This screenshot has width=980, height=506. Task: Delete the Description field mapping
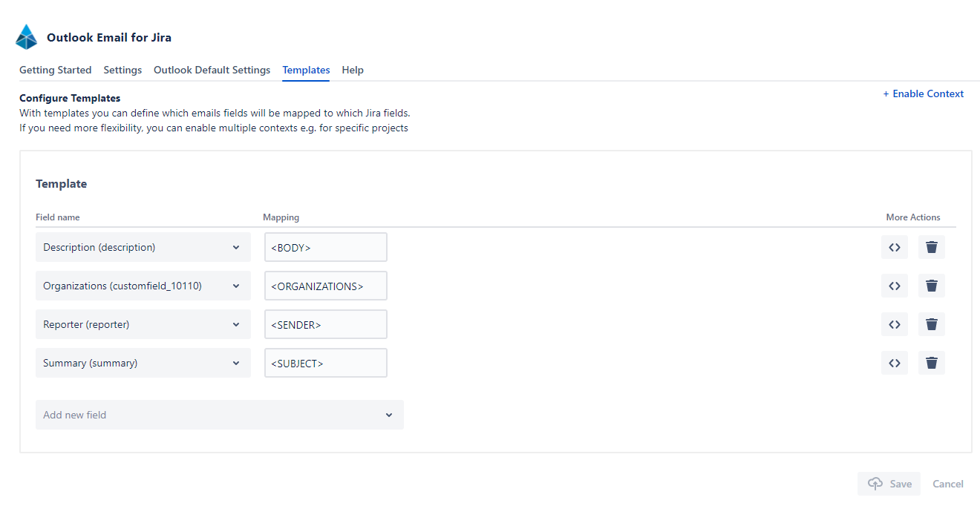pos(931,247)
